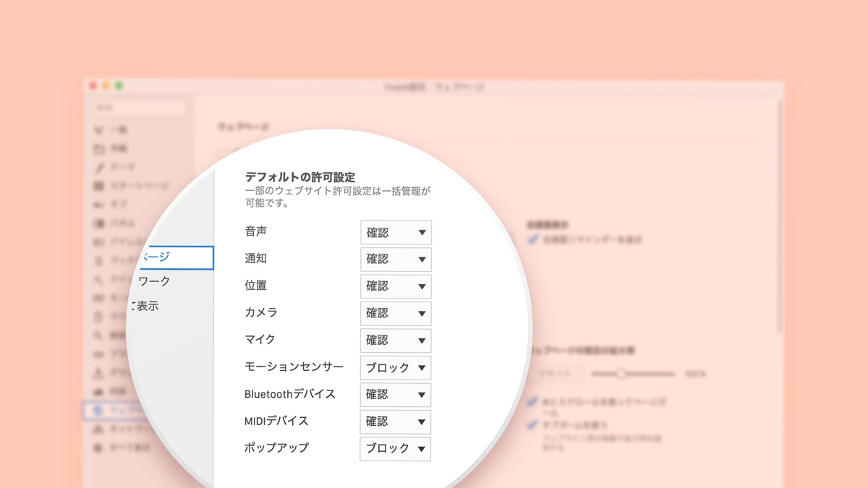
Task: Click the カメラ label
Action: [261, 312]
